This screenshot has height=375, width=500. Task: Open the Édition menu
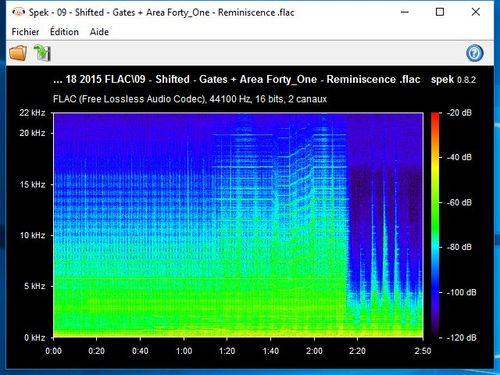64,32
